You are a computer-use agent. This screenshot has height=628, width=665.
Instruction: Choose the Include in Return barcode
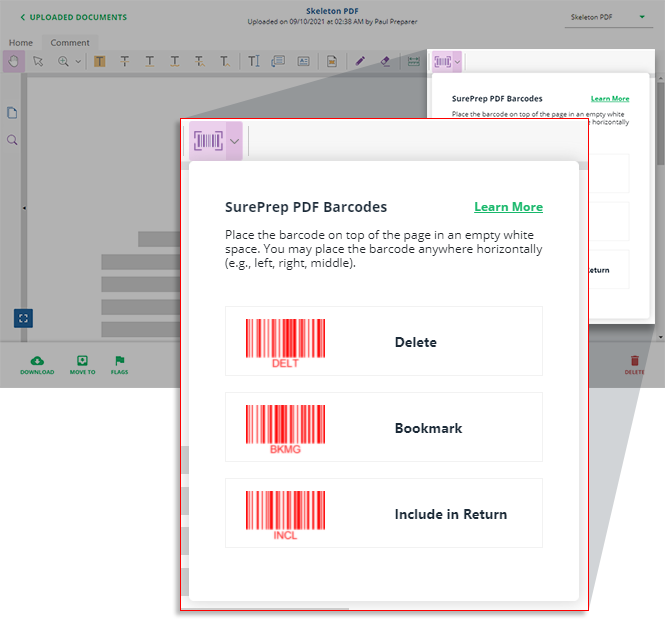click(x=383, y=514)
